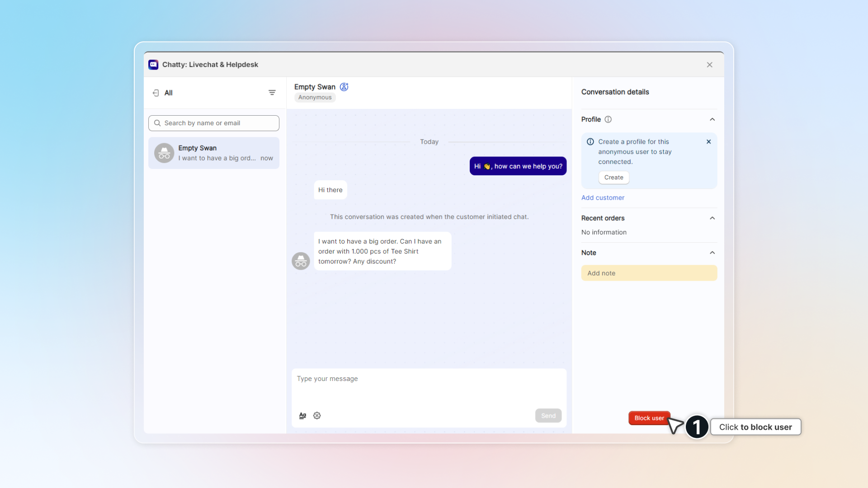Image resolution: width=868 pixels, height=488 pixels.
Task: Select the All conversations view
Action: tap(168, 93)
